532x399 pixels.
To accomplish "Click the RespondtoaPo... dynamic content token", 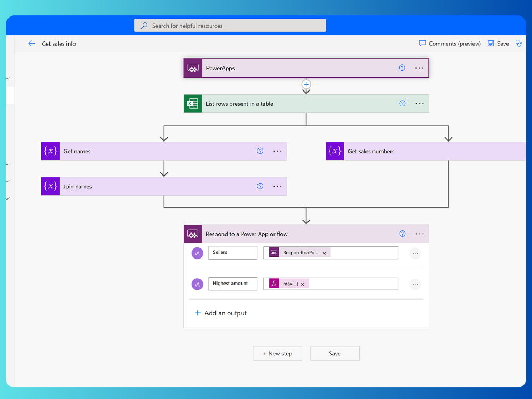I will pos(299,252).
